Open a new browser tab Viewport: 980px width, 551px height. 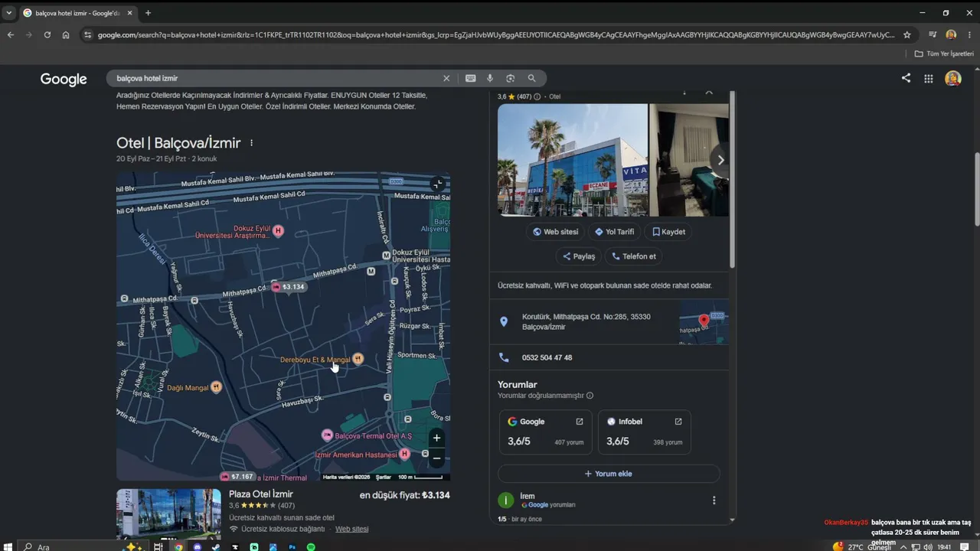pyautogui.click(x=148, y=13)
